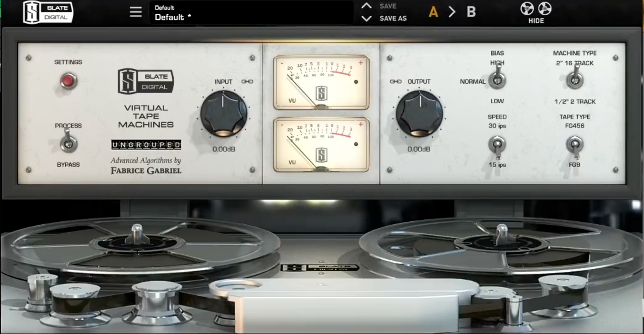Image resolution: width=644 pixels, height=334 pixels.
Task: Toggle the Tape Type FG456/FG9 switch
Action: click(575, 147)
